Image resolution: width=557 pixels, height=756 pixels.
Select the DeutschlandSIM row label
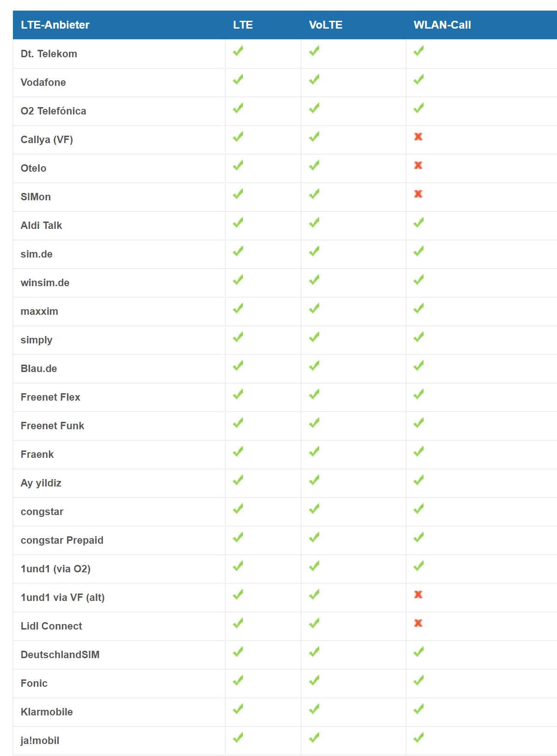click(x=60, y=654)
